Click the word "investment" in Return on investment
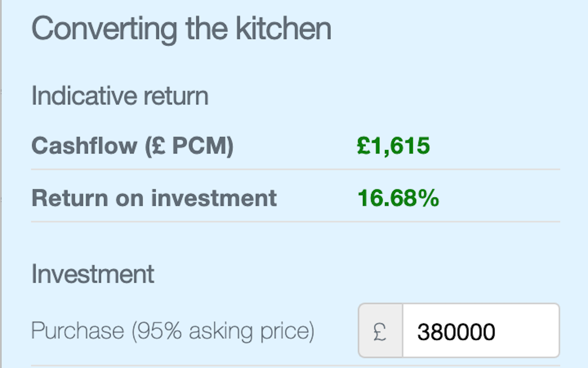Viewport: 588px width, 368px height. click(x=214, y=198)
